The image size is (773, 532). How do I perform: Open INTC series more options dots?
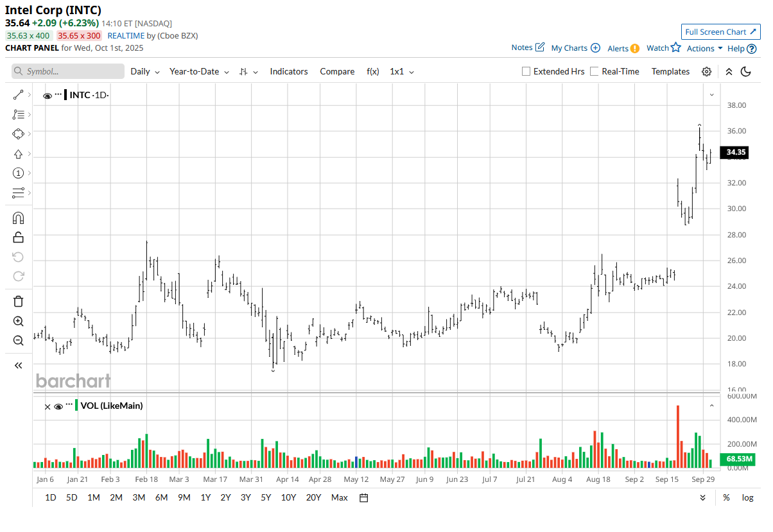58,95
